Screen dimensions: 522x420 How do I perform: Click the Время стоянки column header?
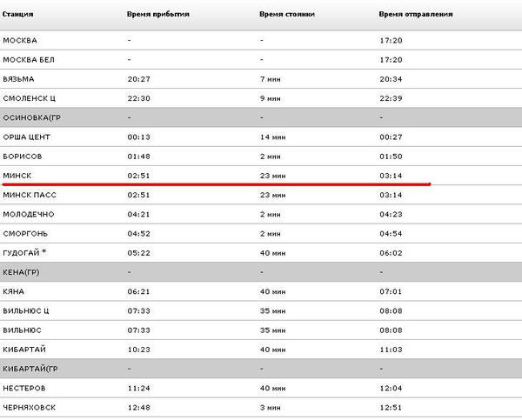coord(286,15)
